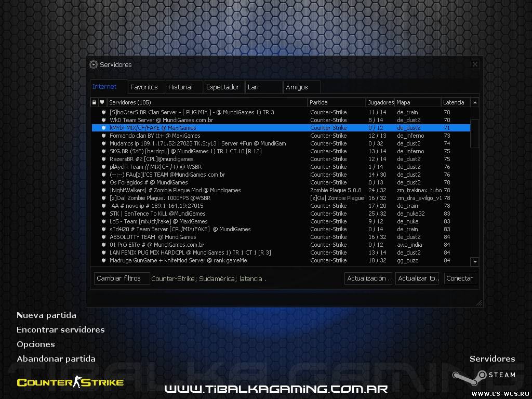
Task: Select server 'AA # novo ip # 189.1.164.19:27015'
Action: [281, 206]
